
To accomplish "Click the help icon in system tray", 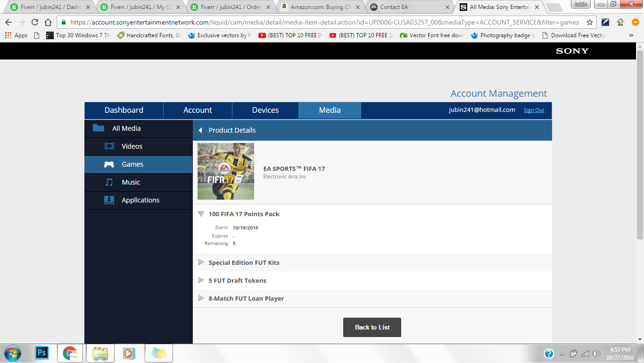I will point(549,354).
